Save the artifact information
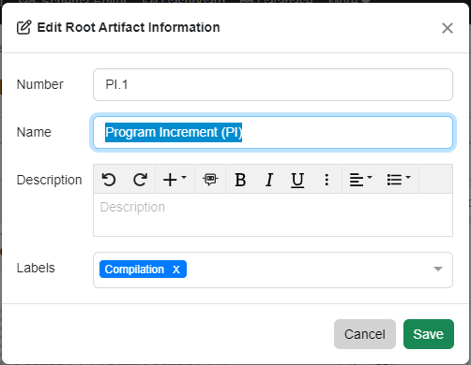The height and width of the screenshot is (365, 471). (x=428, y=334)
